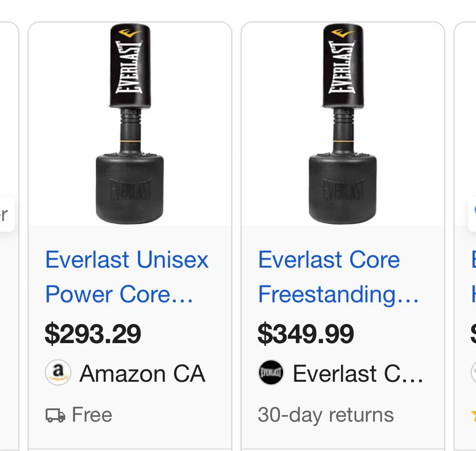The image size is (476, 451).
Task: Click the Amazon CA round logo icon
Action: click(x=58, y=372)
